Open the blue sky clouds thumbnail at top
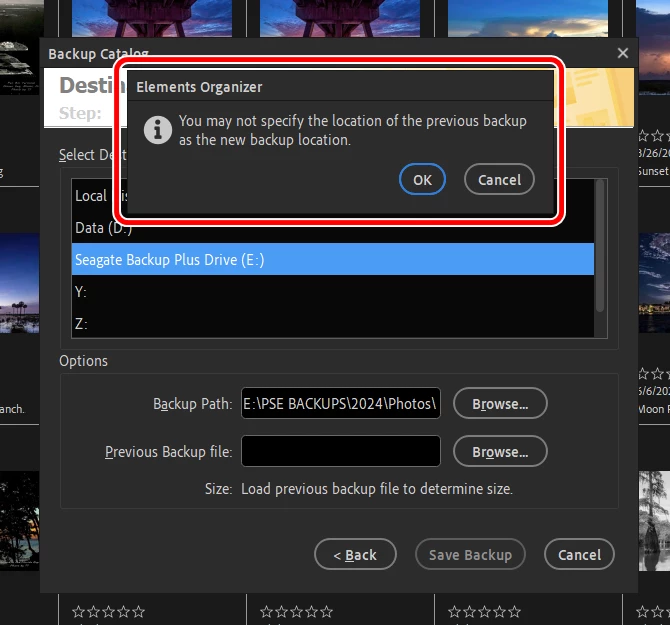670x625 pixels. click(x=528, y=18)
